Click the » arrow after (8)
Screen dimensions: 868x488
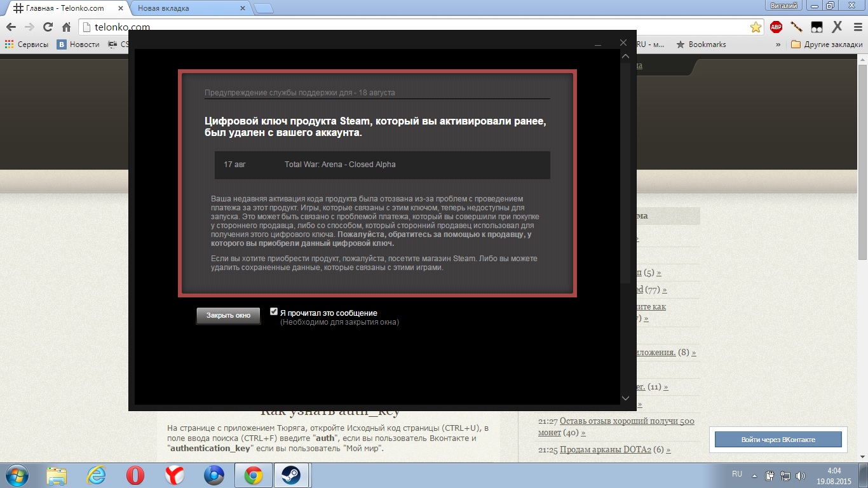pos(694,353)
